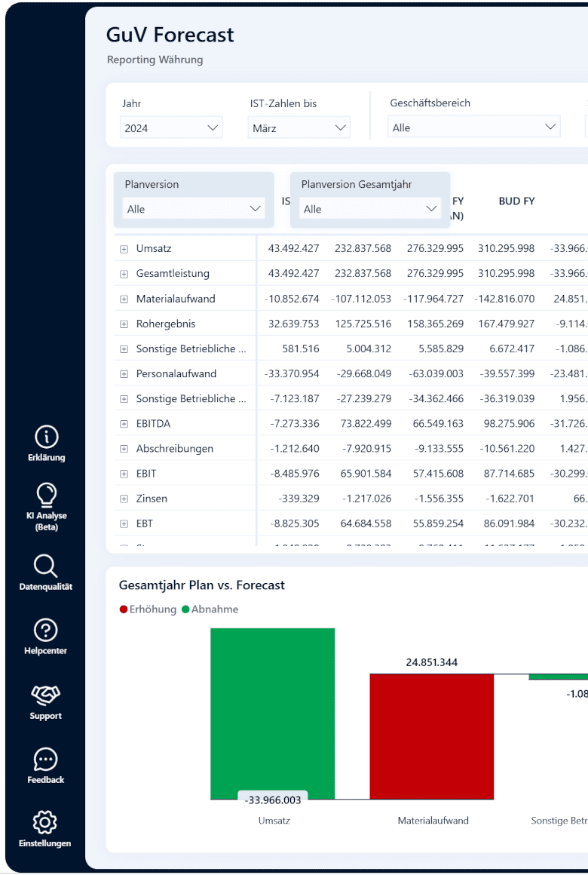The width and height of the screenshot is (588, 875).
Task: Expand the Personalaufwand row
Action: (124, 374)
